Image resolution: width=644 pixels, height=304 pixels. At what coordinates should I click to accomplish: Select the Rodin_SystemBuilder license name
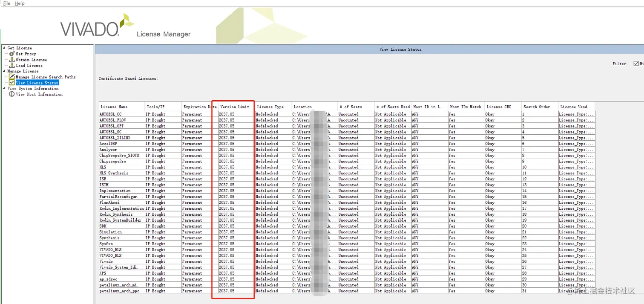121,220
